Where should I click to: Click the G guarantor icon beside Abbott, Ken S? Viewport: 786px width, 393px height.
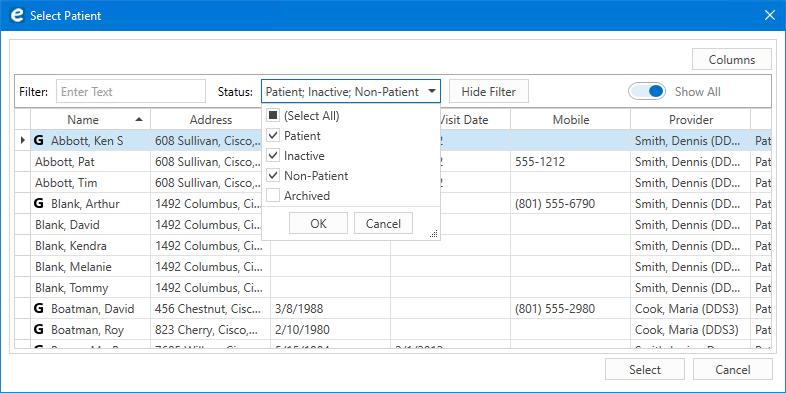click(x=39, y=141)
